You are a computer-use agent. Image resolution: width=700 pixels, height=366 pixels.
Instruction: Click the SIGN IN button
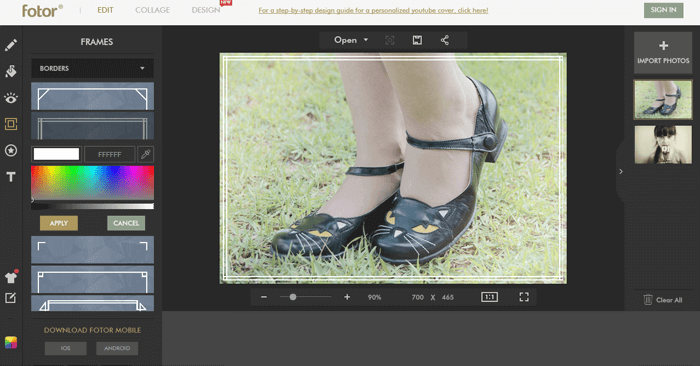tap(663, 10)
